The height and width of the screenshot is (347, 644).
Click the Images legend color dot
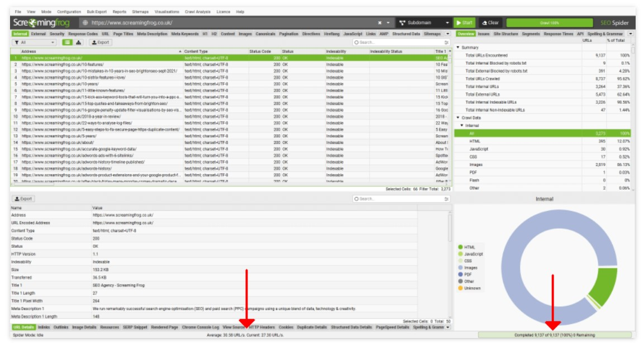[x=460, y=267]
